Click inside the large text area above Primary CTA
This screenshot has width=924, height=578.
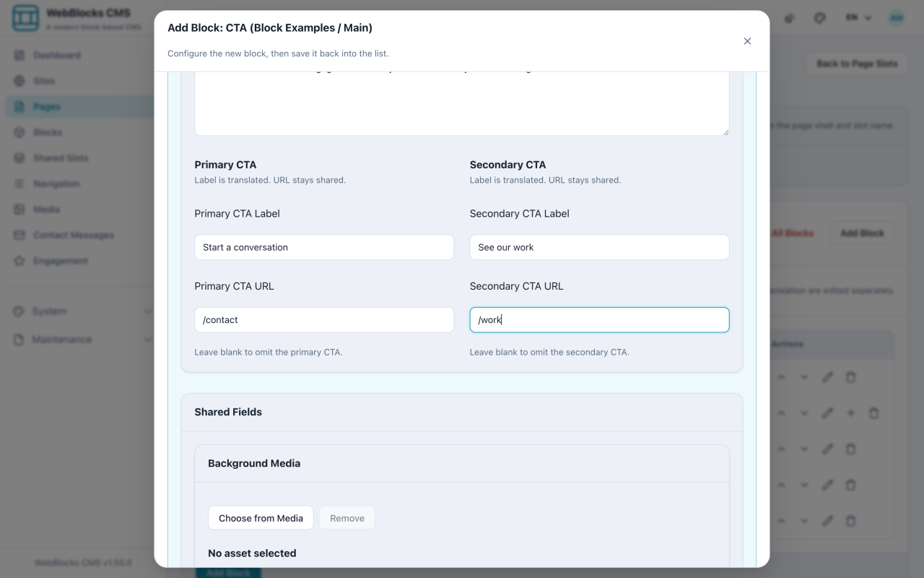pyautogui.click(x=462, y=103)
